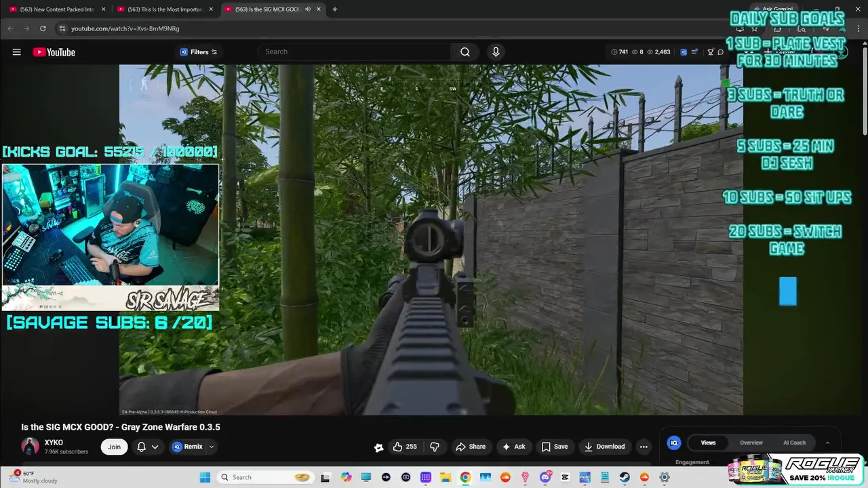This screenshot has height=488, width=868.
Task: Expand the Remix dropdown arrow
Action: [212, 447]
